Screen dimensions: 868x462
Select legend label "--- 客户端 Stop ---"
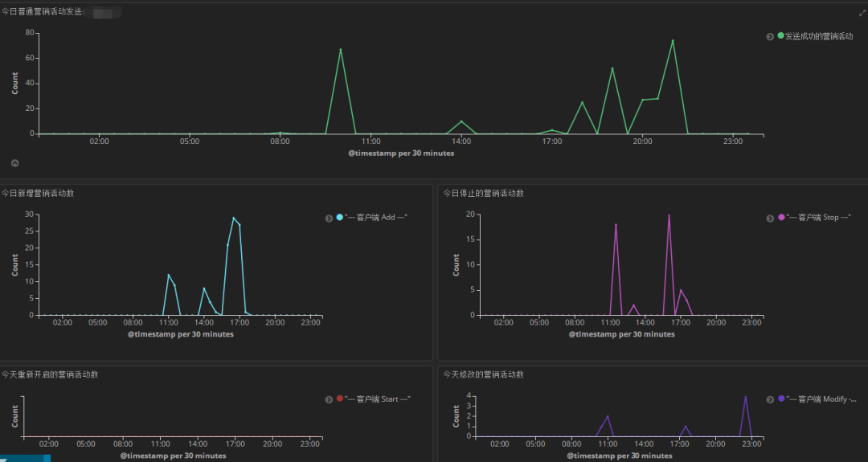[x=818, y=218]
